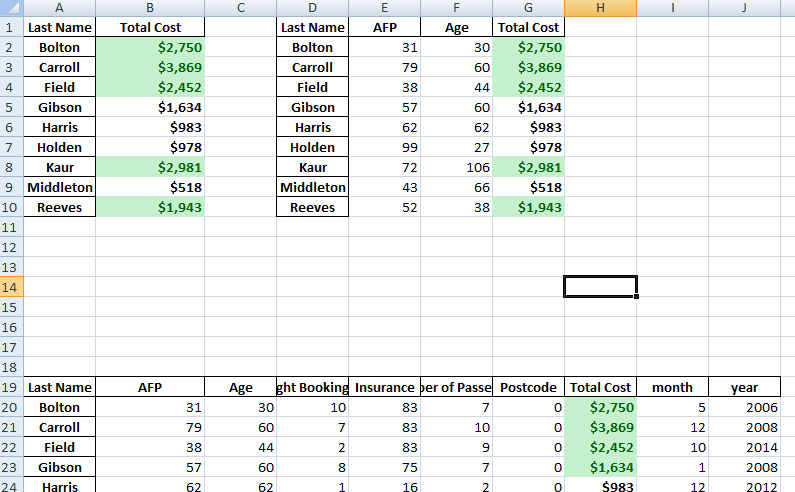
Task: Select the Postcode header cell
Action: (528, 387)
